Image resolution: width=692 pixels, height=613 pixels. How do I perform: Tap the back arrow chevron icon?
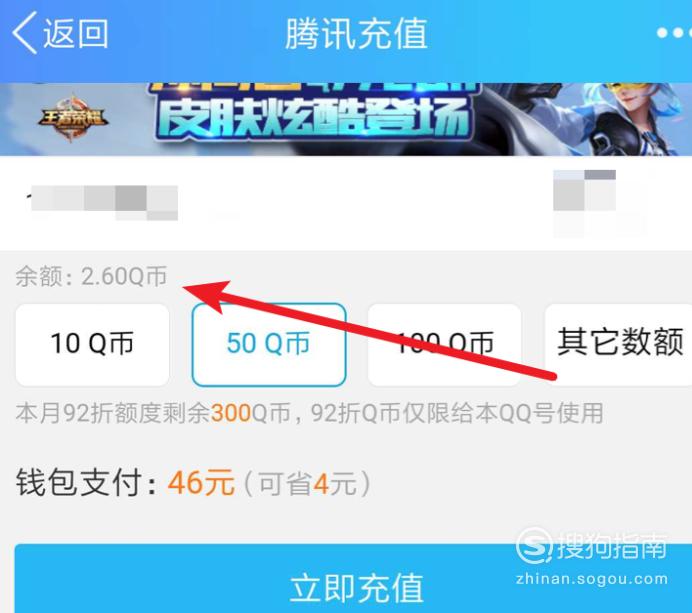point(25,33)
